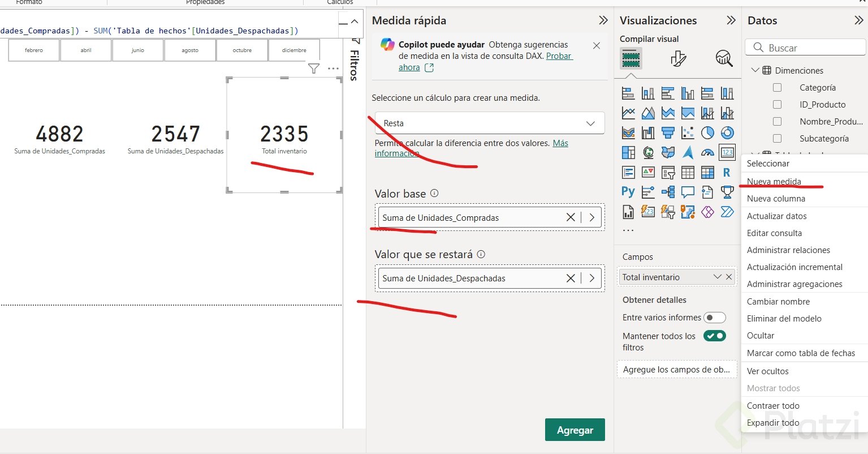Image resolution: width=868 pixels, height=454 pixels.
Task: Pick the Python visual
Action: (628, 192)
